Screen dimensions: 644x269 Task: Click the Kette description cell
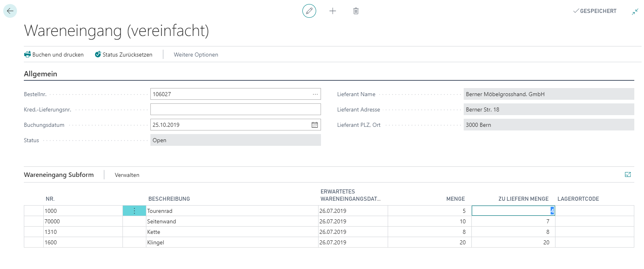(232, 232)
